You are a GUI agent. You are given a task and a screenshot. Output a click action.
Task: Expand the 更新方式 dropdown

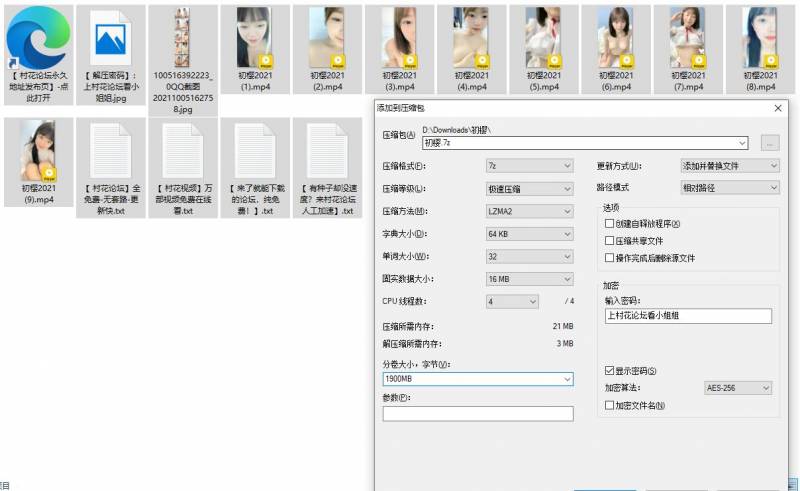(x=729, y=165)
